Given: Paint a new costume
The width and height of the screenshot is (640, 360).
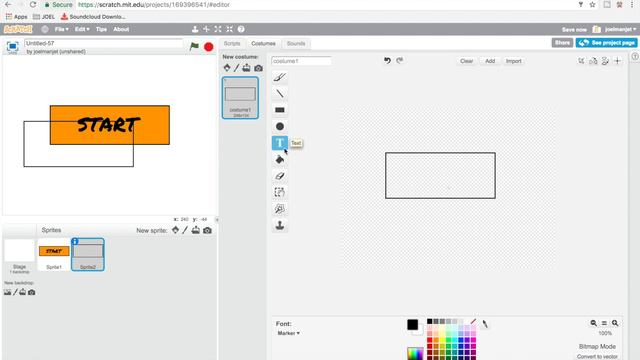Looking at the screenshot, I should [236, 68].
